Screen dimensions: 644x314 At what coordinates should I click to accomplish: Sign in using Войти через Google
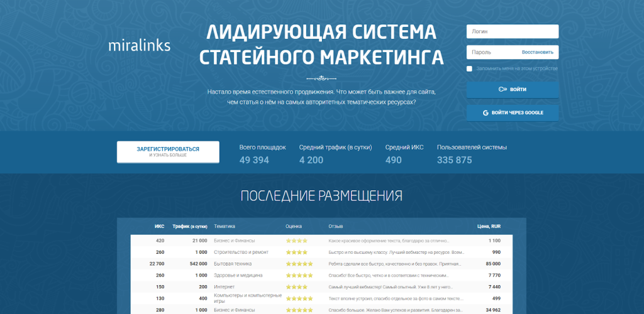(x=512, y=113)
